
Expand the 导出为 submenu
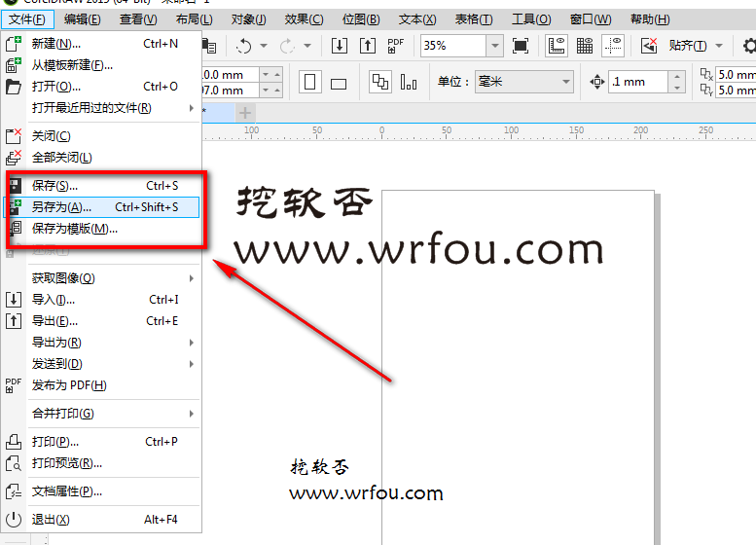click(x=56, y=343)
